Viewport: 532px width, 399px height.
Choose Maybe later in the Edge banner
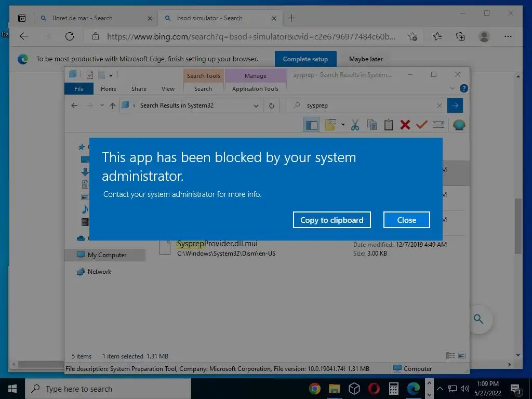pos(366,59)
